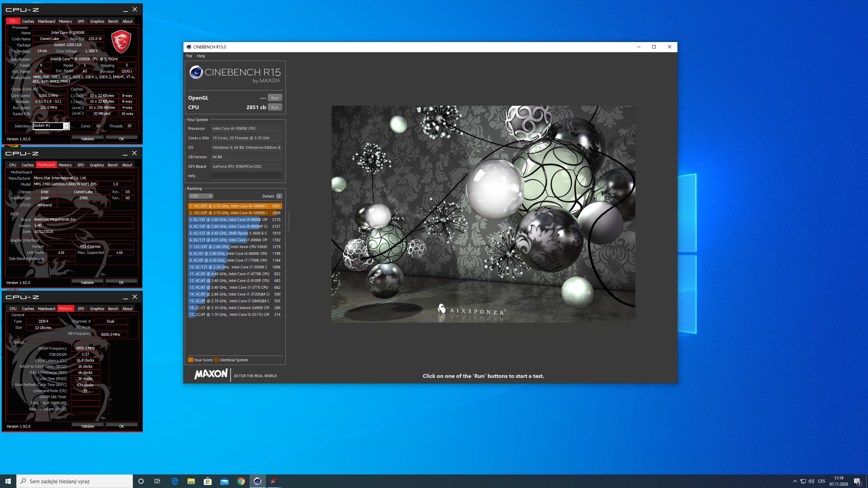
Task: Minimize the top CPU-Z window
Action: [125, 10]
